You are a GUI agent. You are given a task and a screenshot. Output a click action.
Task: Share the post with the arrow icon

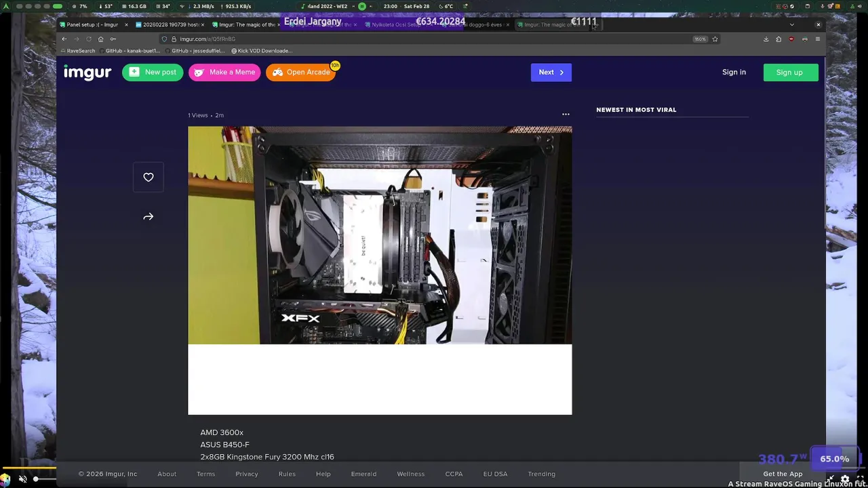149,217
